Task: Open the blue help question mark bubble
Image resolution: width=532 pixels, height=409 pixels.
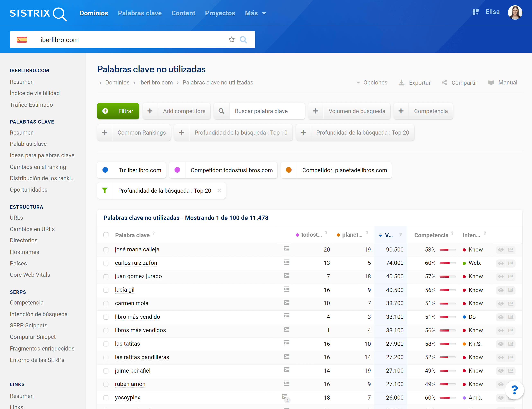Action: point(514,390)
